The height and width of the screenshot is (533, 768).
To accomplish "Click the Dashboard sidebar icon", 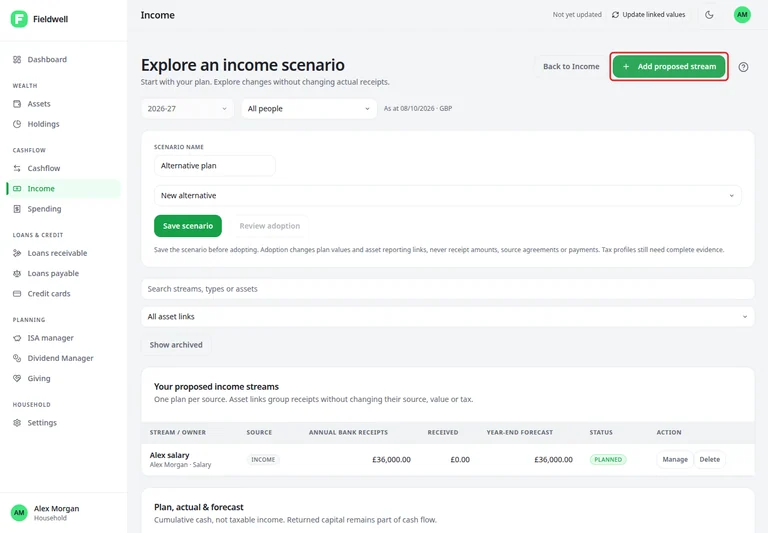I will pyautogui.click(x=17, y=59).
